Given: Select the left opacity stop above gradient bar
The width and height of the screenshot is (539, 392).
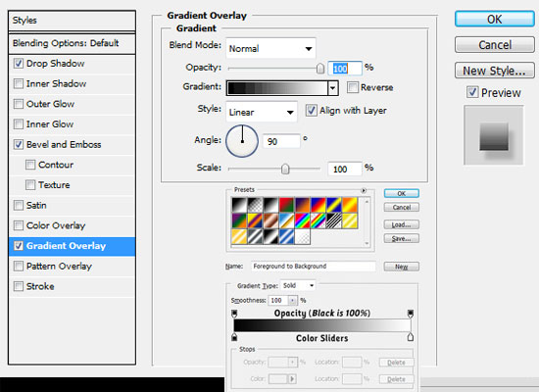Looking at the screenshot, I should (234, 314).
